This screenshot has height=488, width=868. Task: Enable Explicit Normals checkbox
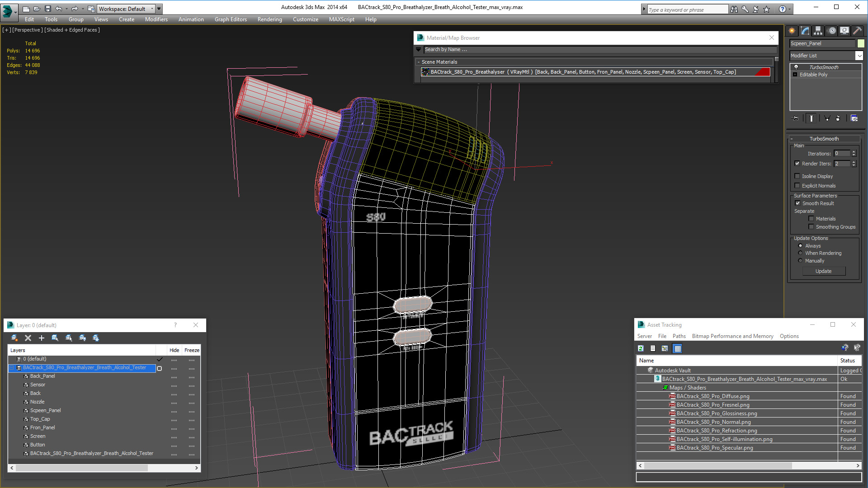[797, 186]
